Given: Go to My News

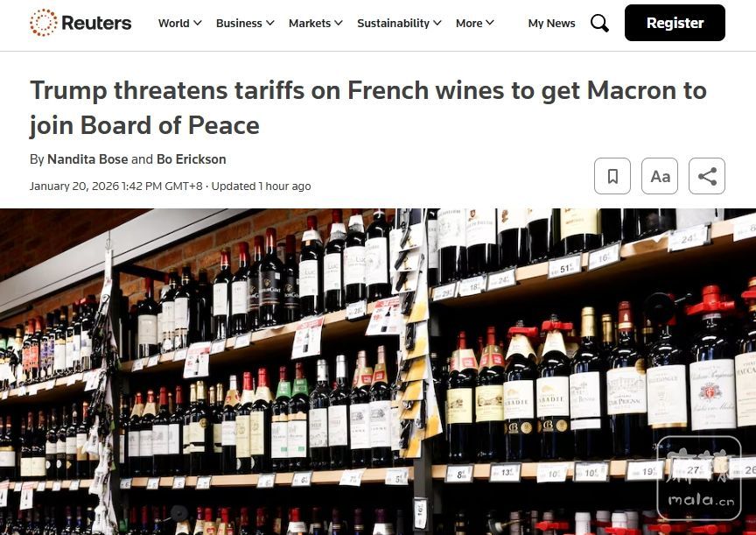Looking at the screenshot, I should (551, 23).
